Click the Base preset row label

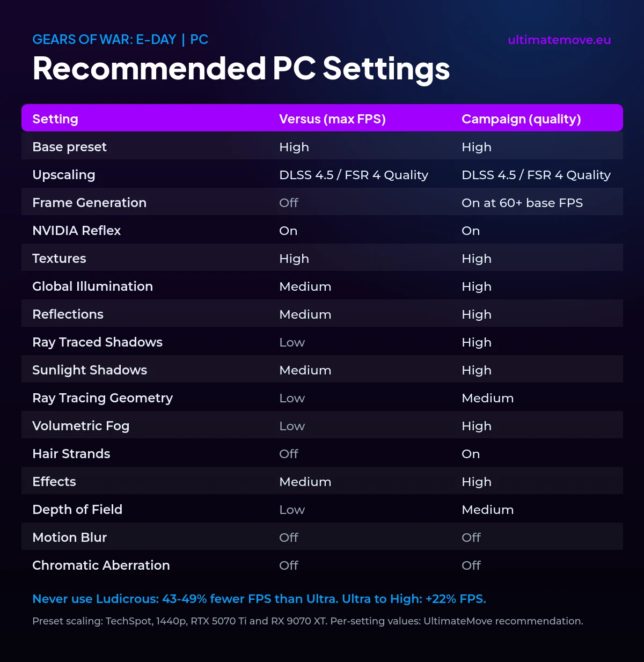coord(69,147)
